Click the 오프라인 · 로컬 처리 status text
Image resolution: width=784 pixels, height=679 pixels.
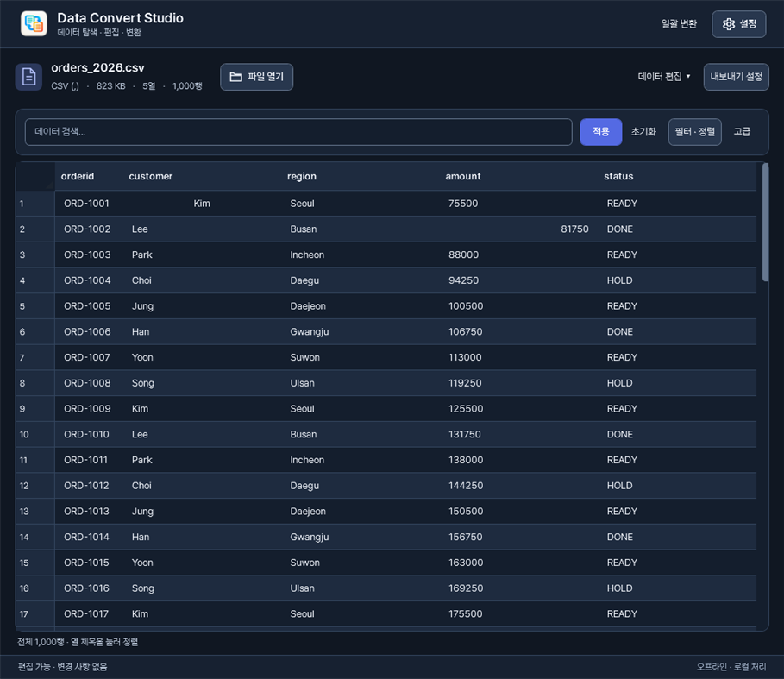(x=731, y=667)
